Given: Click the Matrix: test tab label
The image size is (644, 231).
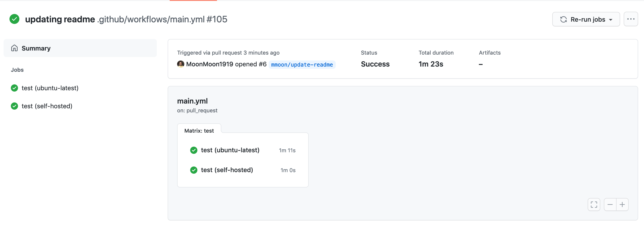Looking at the screenshot, I should click(199, 131).
